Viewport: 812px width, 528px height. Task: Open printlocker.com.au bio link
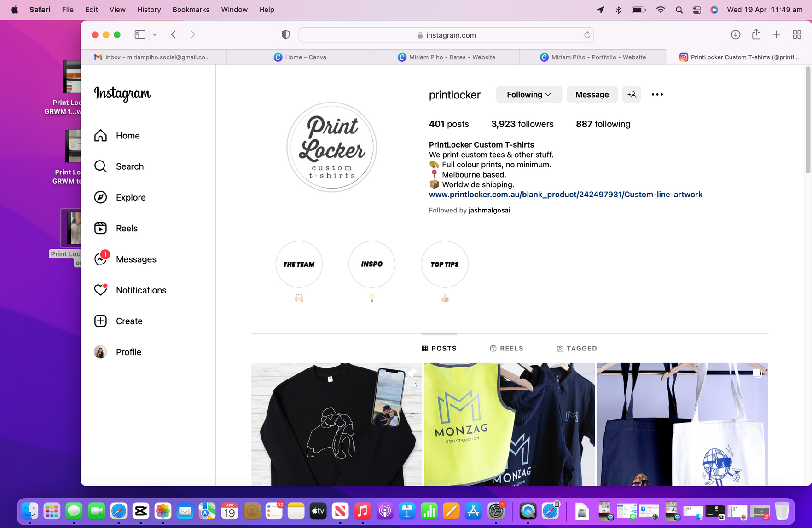[566, 195]
